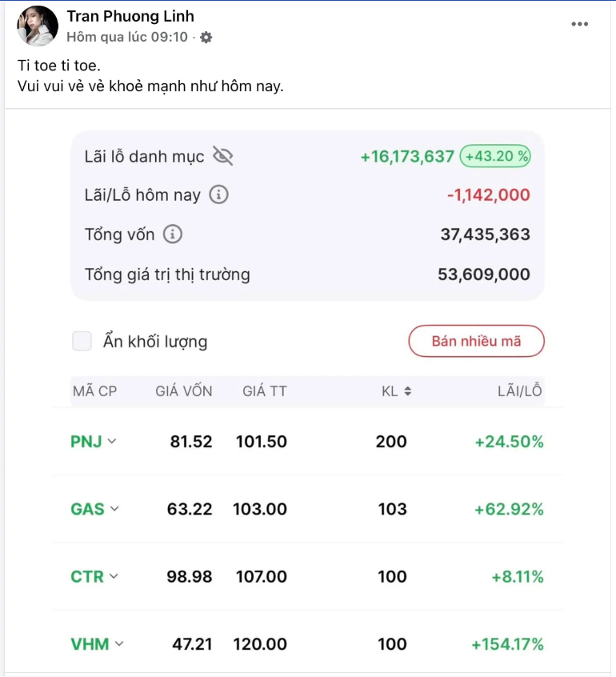Select the VHM stock ticker
Screen dimensions: 616x677
90,644
